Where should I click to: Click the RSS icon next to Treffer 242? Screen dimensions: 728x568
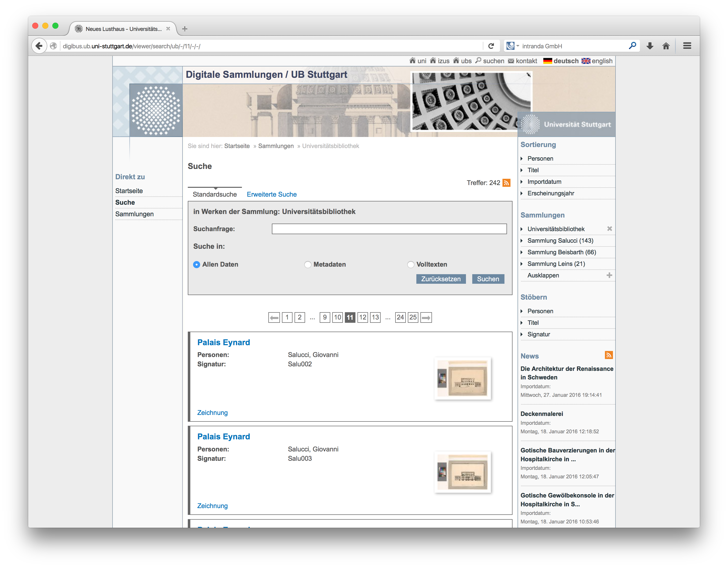506,183
